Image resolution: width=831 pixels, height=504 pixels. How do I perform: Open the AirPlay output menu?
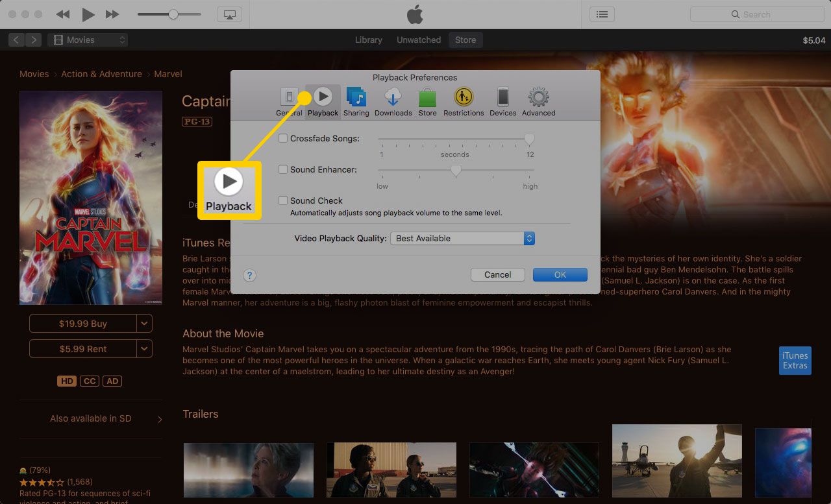(229, 14)
